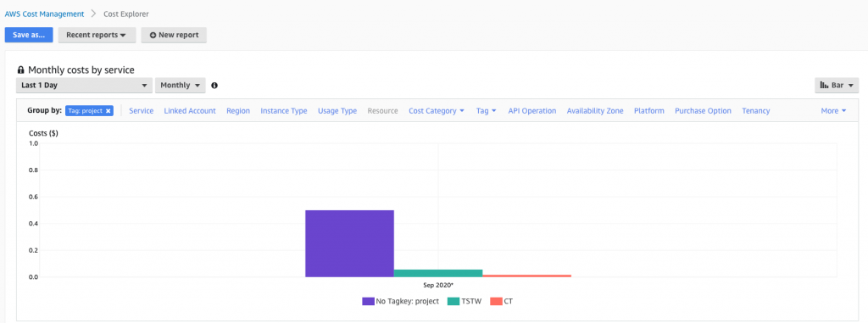Click the Sep 2020* axis label
Image resolution: width=868 pixels, height=323 pixels.
(x=438, y=285)
